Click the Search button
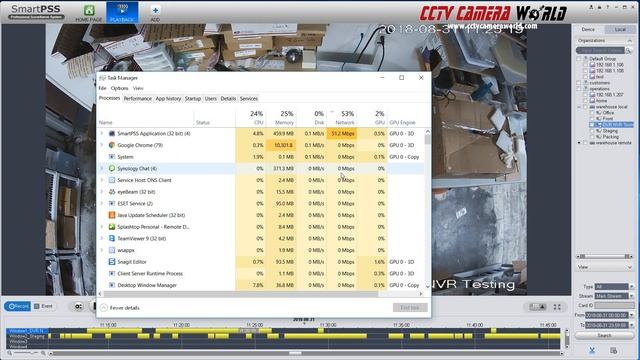This screenshot has width=640, height=360. pos(604,336)
